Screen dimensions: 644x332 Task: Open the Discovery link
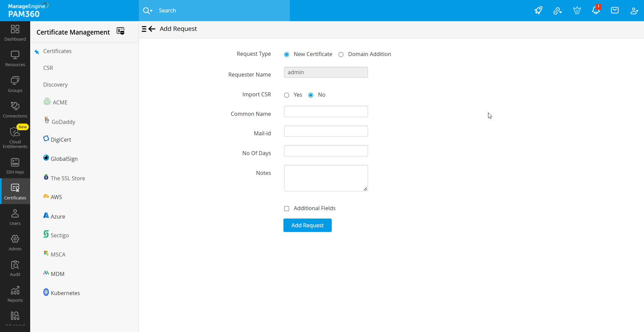(55, 85)
